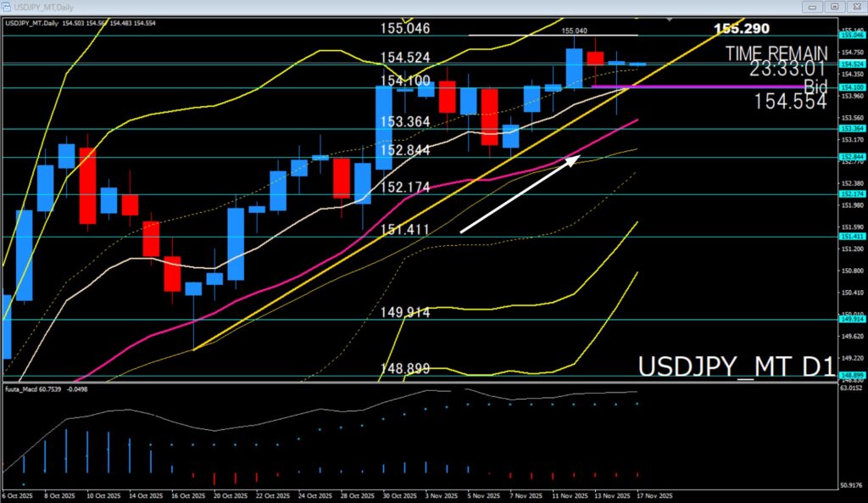Screen dimensions: 868x503
Task: Click the cyan 155.046 price tag on axis
Action: [851, 35]
